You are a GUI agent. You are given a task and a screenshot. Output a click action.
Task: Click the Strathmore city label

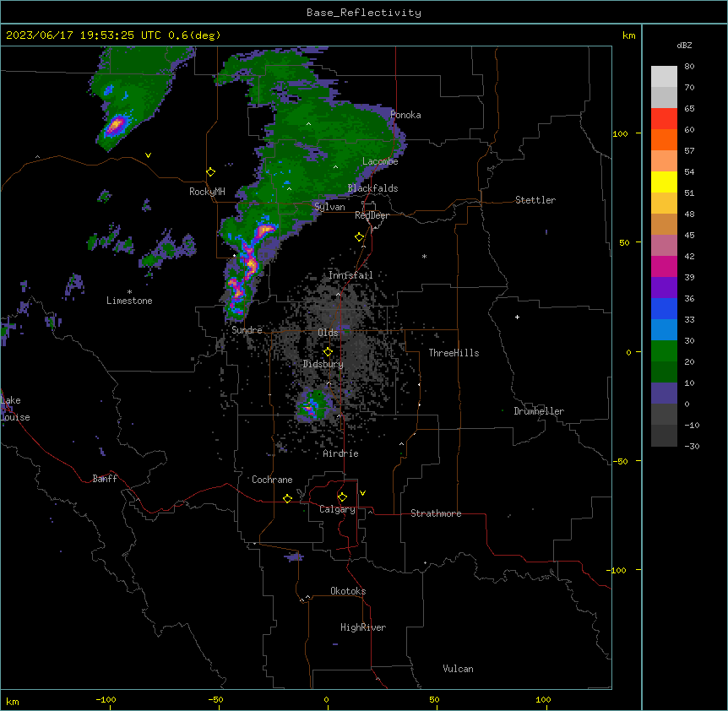pos(436,513)
